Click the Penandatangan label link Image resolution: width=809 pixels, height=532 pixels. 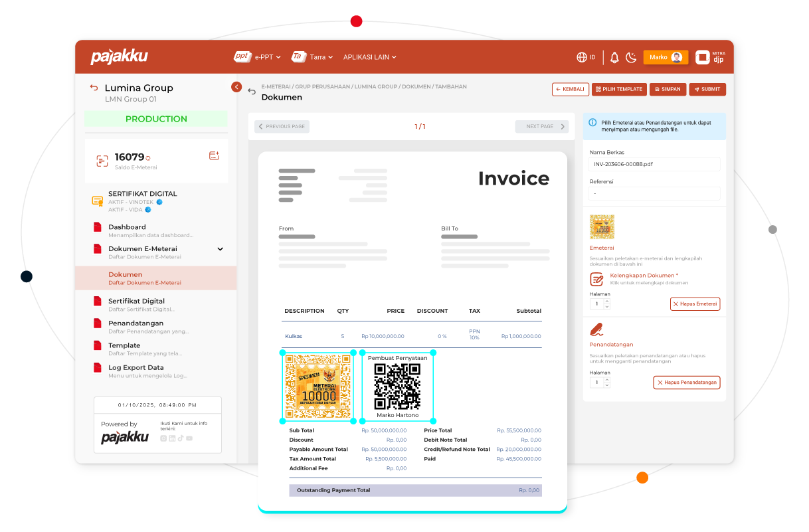[x=611, y=345]
